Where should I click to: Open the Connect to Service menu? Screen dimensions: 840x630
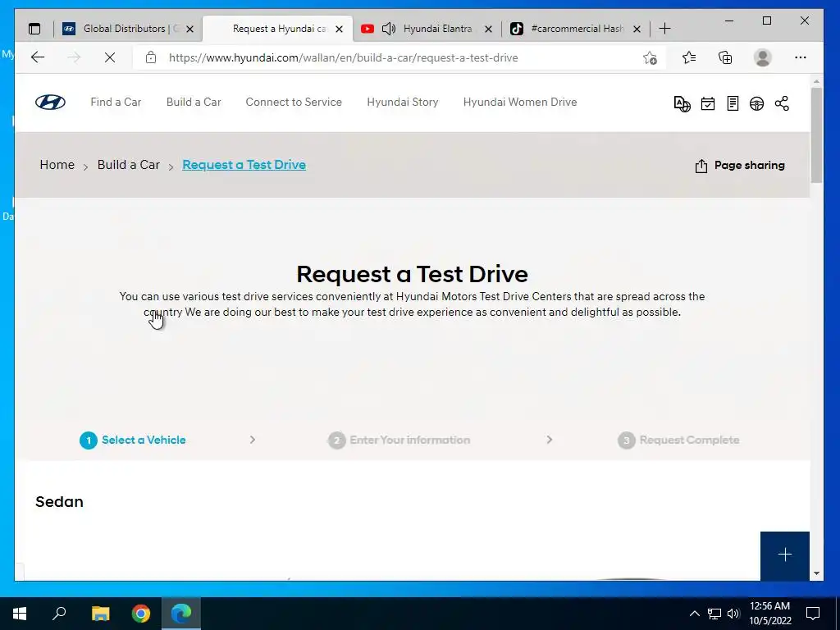tap(294, 102)
